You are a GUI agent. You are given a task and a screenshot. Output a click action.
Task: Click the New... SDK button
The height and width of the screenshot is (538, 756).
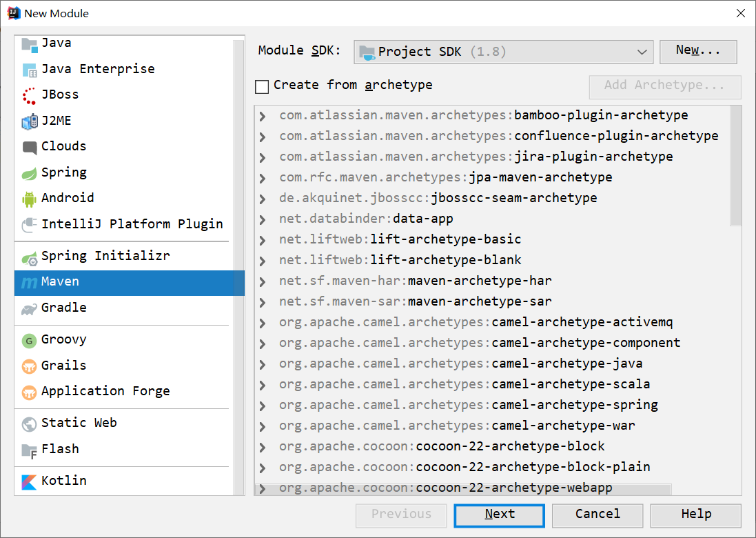(697, 51)
